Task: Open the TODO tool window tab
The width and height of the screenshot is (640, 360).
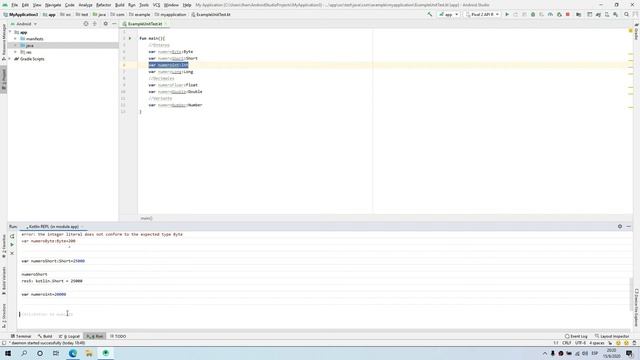Action: point(118,336)
